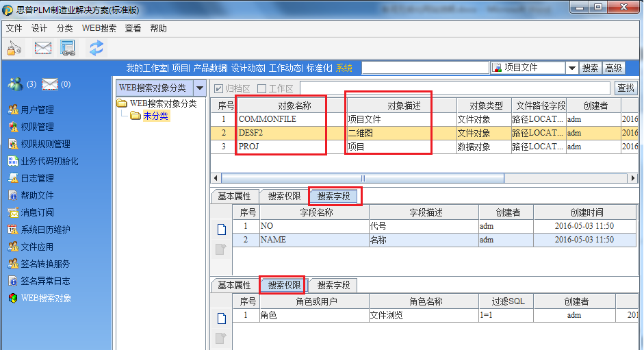This screenshot has width=644, height=350.
Task: Select WEB搜索对象 in the sidebar
Action: (x=45, y=298)
